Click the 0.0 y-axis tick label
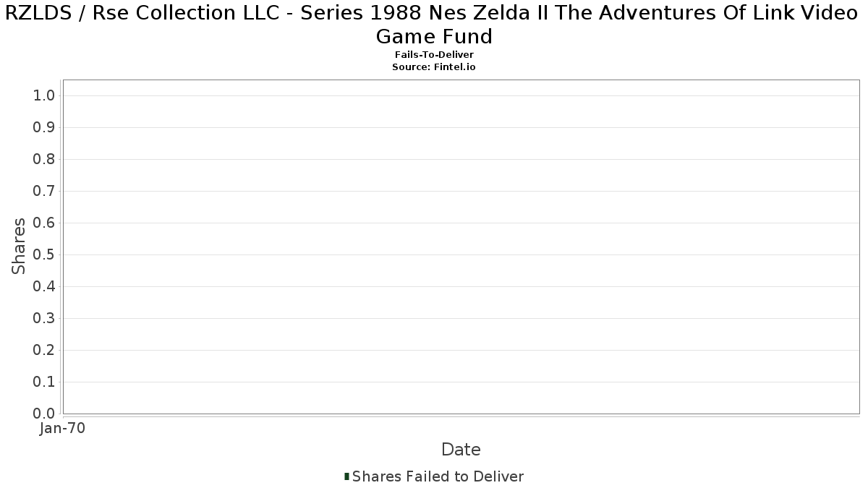Screen dimensions: 868x488 click(x=45, y=414)
